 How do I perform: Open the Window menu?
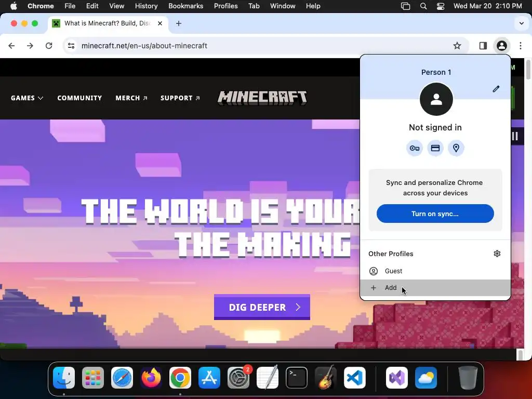tap(283, 6)
